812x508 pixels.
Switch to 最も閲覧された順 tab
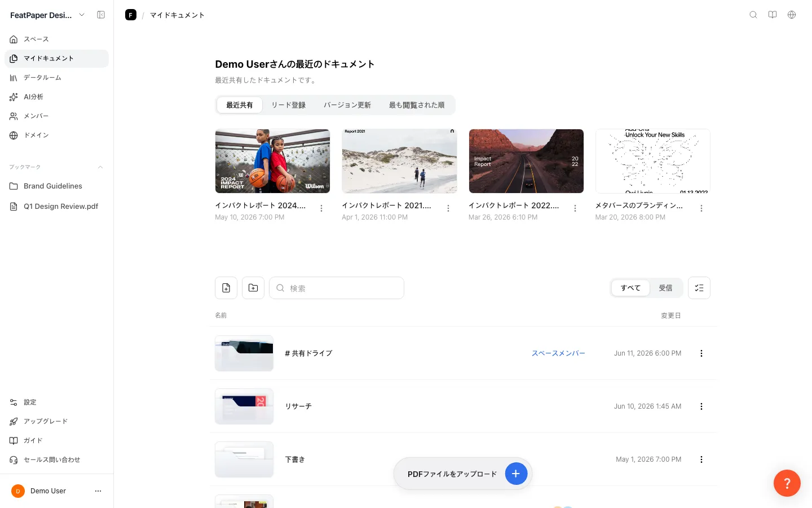click(417, 105)
